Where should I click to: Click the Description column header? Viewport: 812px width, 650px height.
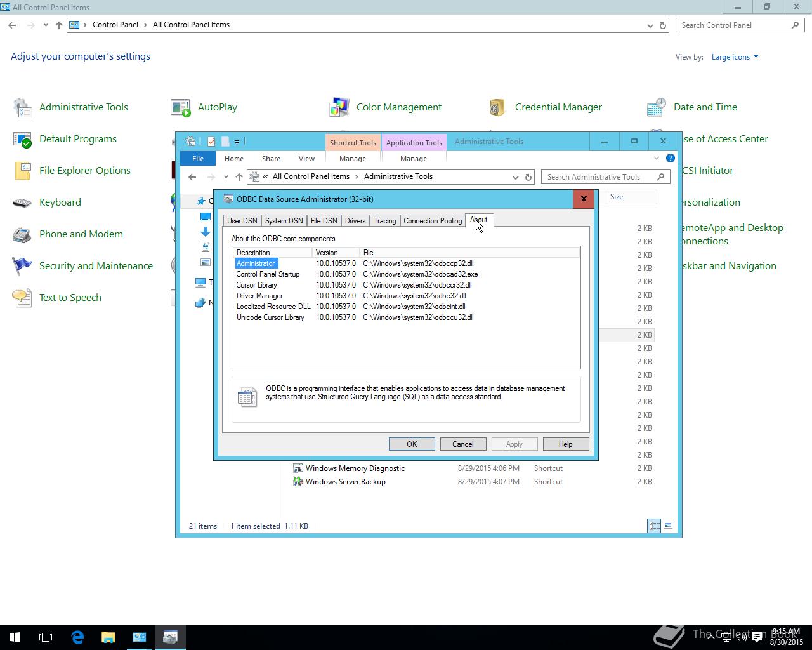click(x=273, y=253)
